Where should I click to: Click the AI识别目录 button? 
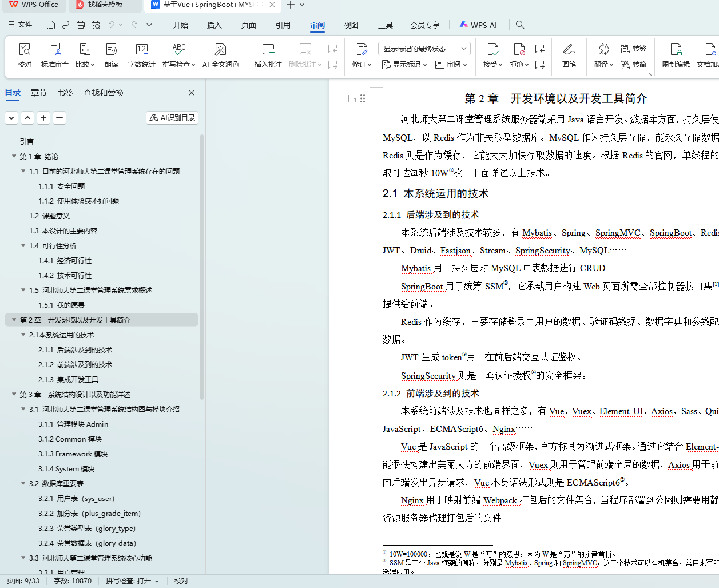(x=172, y=118)
